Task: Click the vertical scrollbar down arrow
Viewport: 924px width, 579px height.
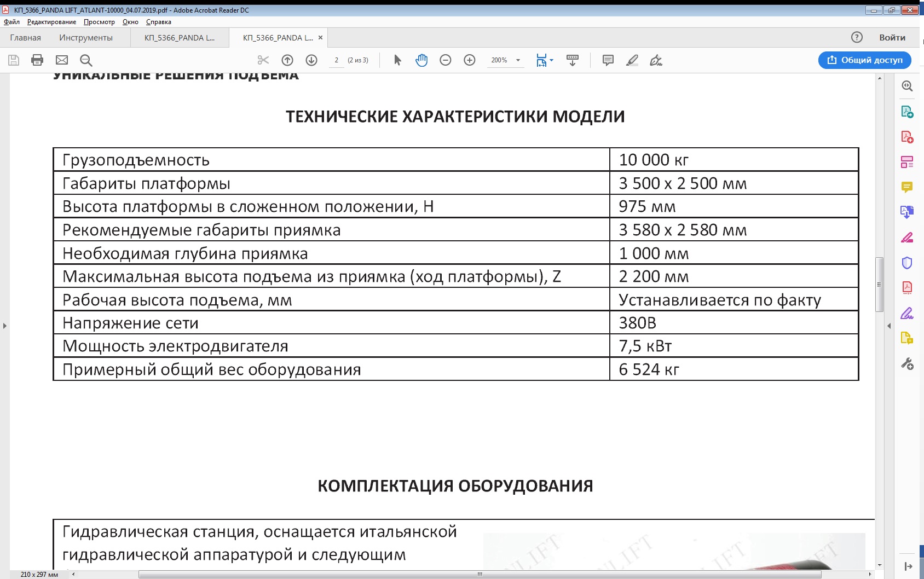Action: 880,565
